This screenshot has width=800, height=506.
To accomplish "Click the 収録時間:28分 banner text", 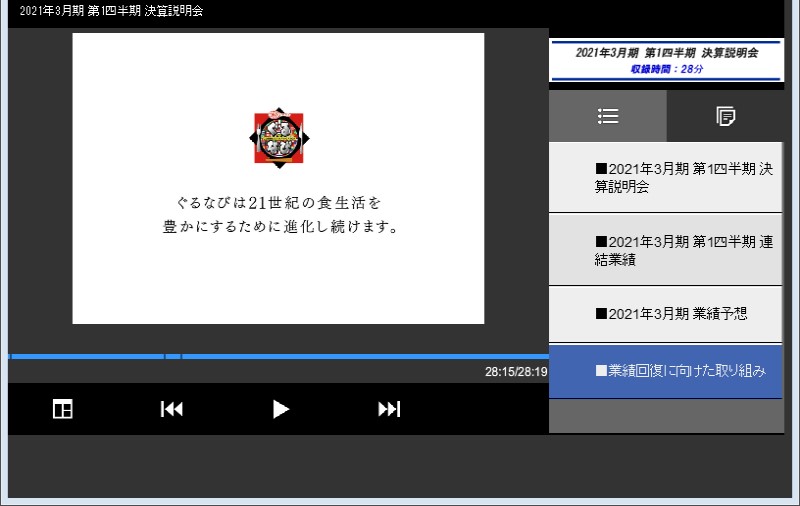I will tap(666, 69).
